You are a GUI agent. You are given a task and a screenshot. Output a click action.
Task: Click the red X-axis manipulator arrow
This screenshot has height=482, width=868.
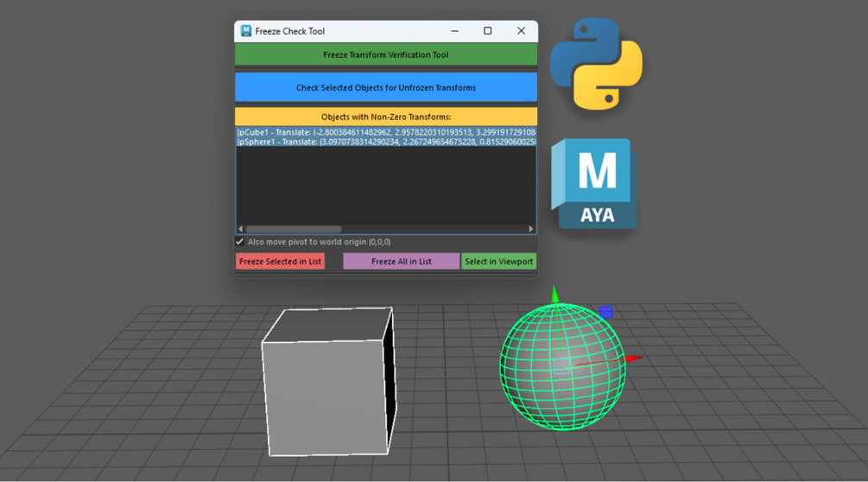pyautogui.click(x=633, y=358)
